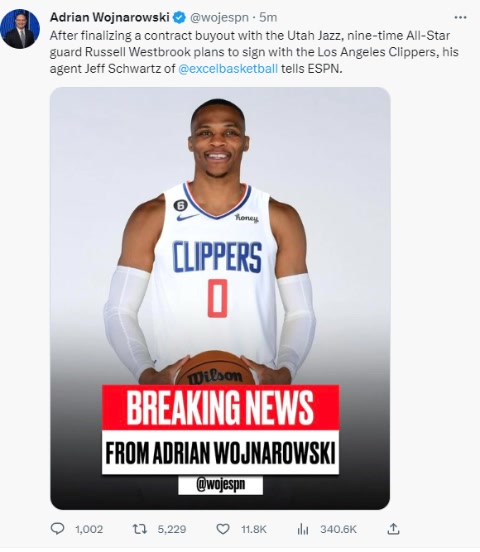The width and height of the screenshot is (480, 552).
Task: Click the @wojespn label inside the image
Action: pos(220,485)
